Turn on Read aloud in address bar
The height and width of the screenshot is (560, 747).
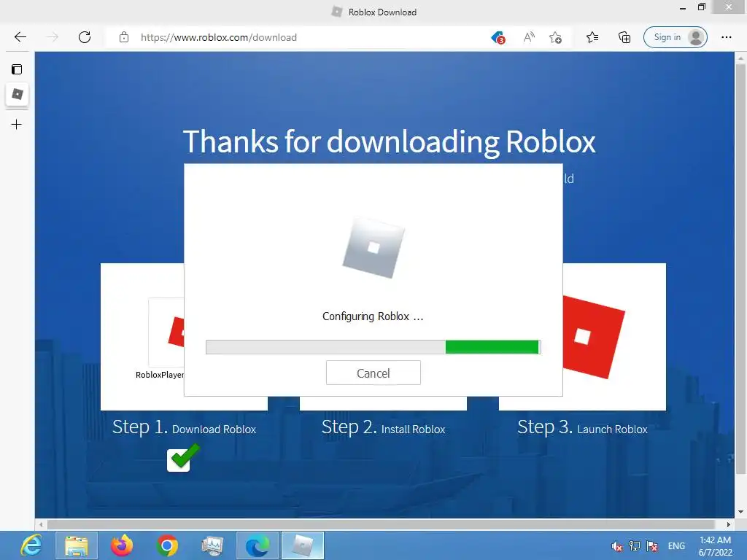529,37
